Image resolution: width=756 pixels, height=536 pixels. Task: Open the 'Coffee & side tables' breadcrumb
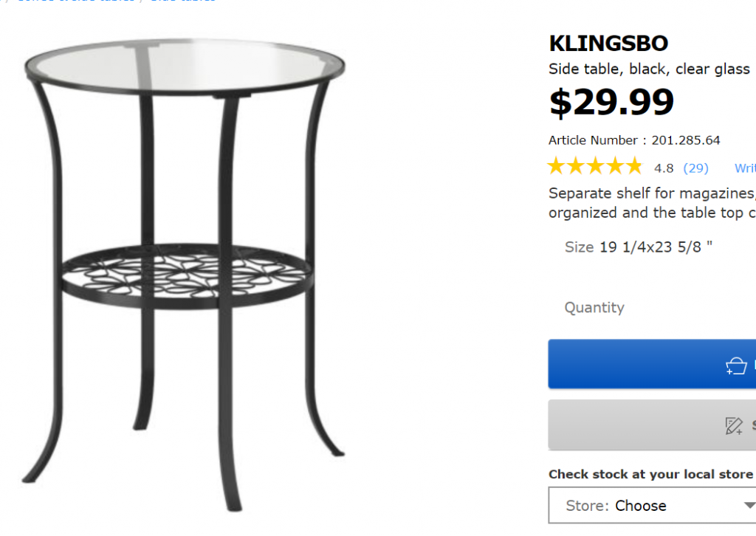75,1
